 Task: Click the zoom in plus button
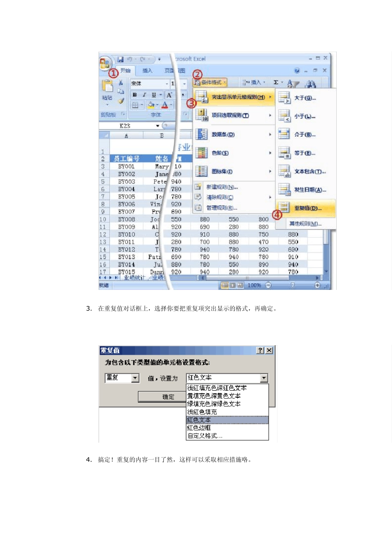point(317,285)
